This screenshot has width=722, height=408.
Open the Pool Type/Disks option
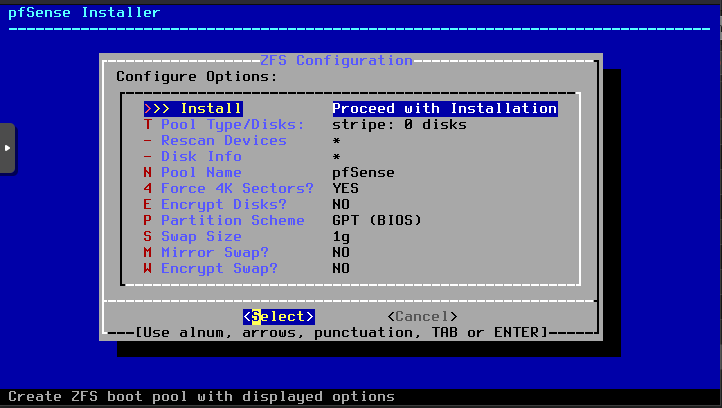coord(232,124)
